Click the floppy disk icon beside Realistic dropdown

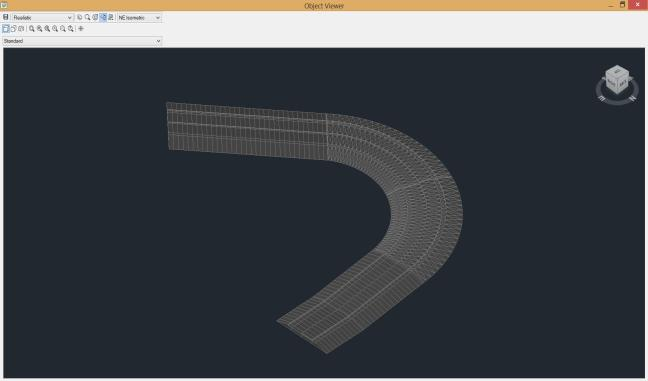5,17
